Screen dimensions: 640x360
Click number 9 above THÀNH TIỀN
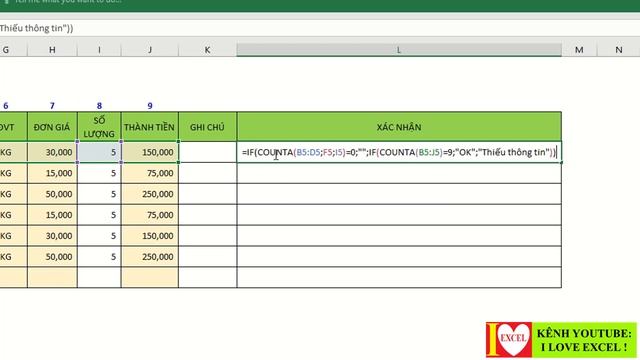150,106
